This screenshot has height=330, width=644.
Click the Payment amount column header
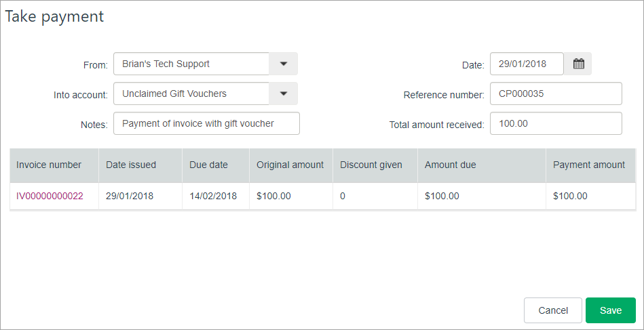[590, 165]
